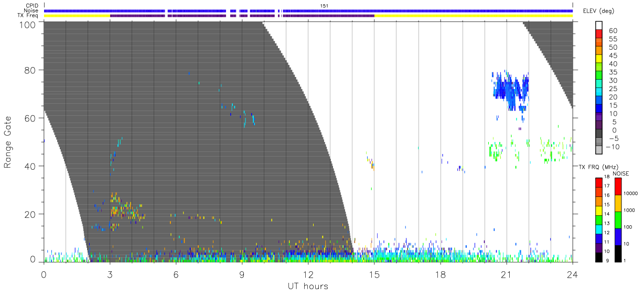
Task: Select the green segment of TX FRQ colorbar
Action: click(599, 219)
